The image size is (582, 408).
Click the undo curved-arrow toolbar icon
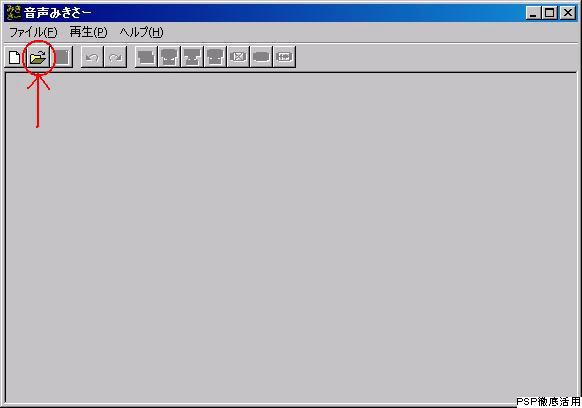click(92, 57)
